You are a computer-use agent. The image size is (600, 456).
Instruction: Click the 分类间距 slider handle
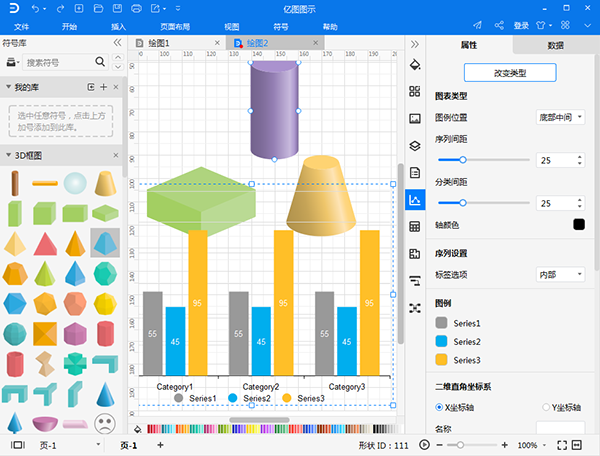(463, 202)
